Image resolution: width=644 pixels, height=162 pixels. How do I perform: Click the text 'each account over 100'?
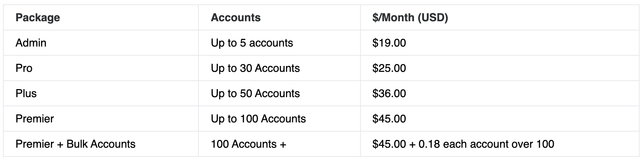click(499, 144)
